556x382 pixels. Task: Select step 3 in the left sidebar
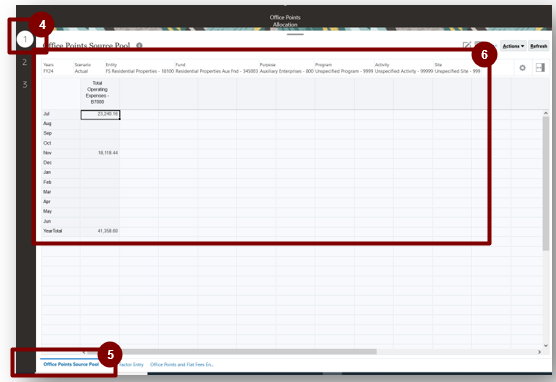point(24,84)
